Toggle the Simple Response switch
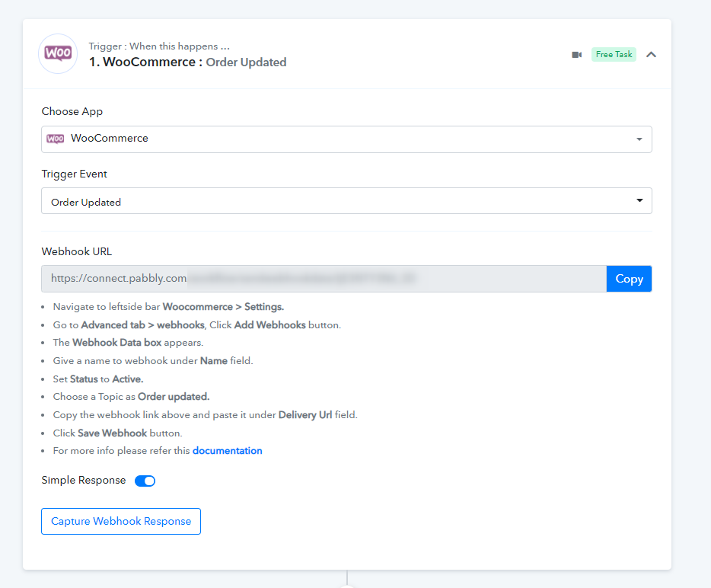This screenshot has width=711, height=588. click(x=145, y=481)
